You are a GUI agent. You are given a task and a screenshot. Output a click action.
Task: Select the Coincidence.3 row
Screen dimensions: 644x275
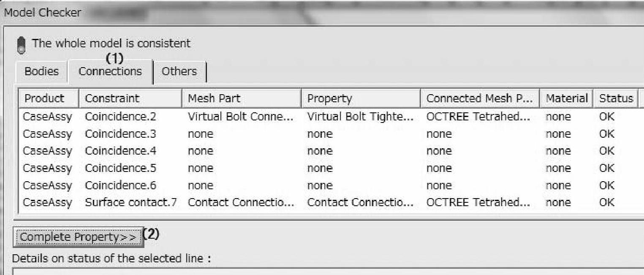[x=120, y=134]
